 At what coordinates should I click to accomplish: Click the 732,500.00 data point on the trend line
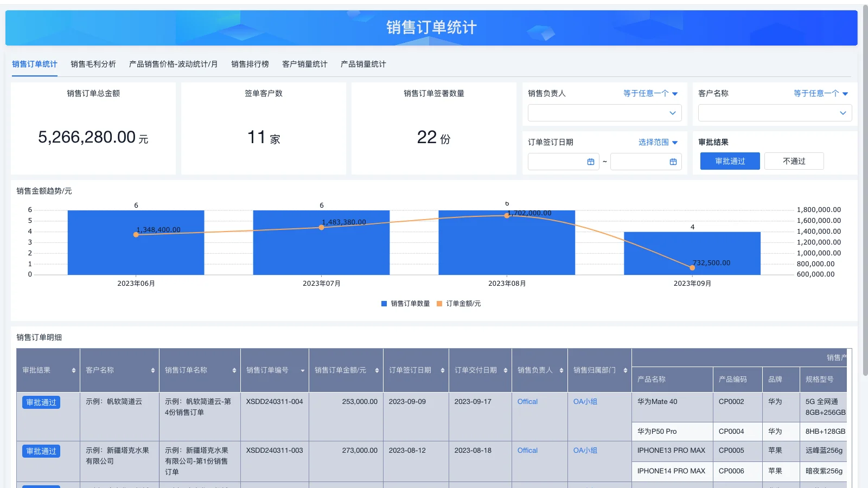691,267
